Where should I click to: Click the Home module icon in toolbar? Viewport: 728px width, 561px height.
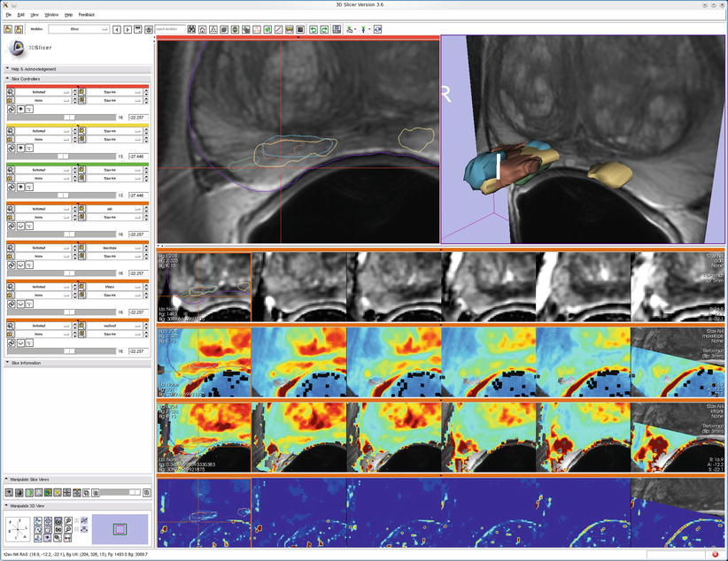point(203,29)
